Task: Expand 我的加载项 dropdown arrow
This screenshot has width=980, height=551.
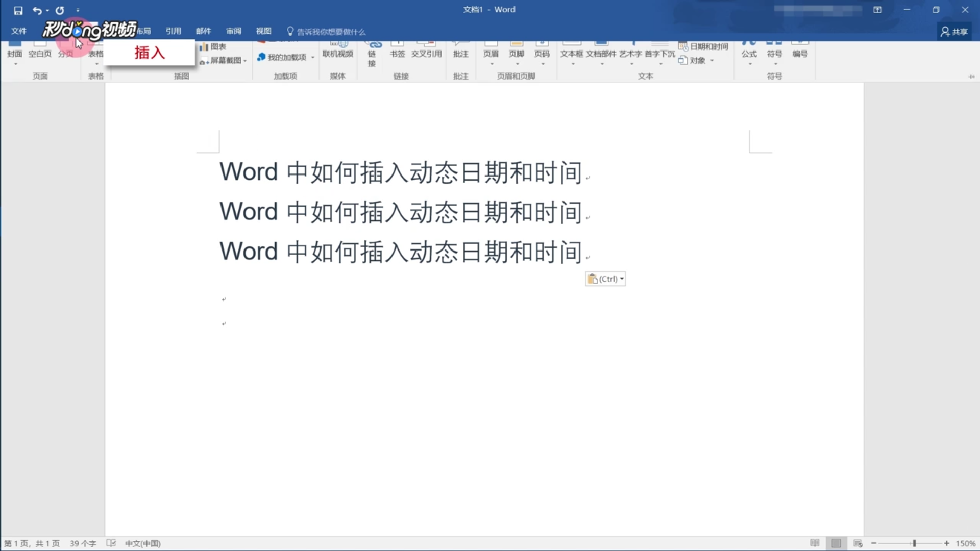Action: pos(313,58)
